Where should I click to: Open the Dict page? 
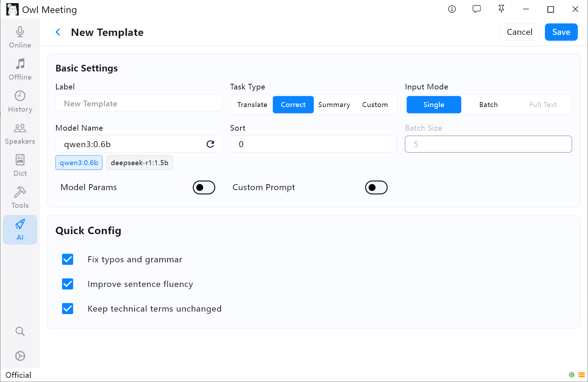20,165
